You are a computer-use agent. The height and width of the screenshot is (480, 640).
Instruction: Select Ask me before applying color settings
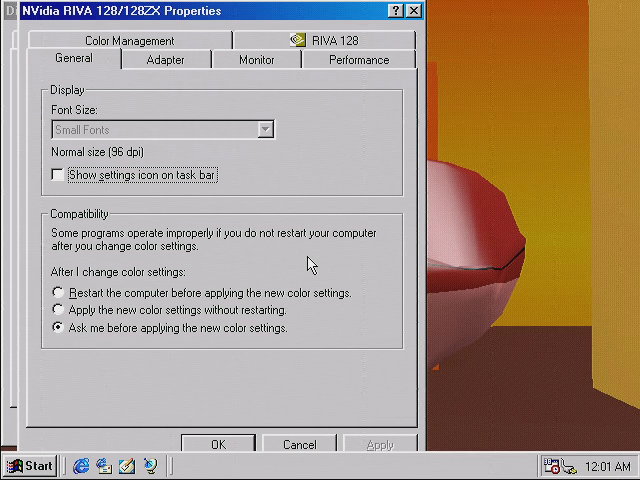tap(58, 327)
